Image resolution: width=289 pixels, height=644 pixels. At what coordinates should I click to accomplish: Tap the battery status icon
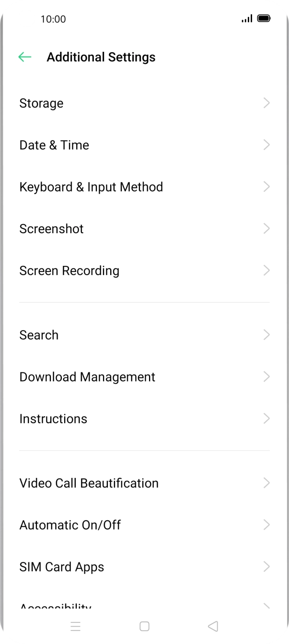pyautogui.click(x=264, y=19)
